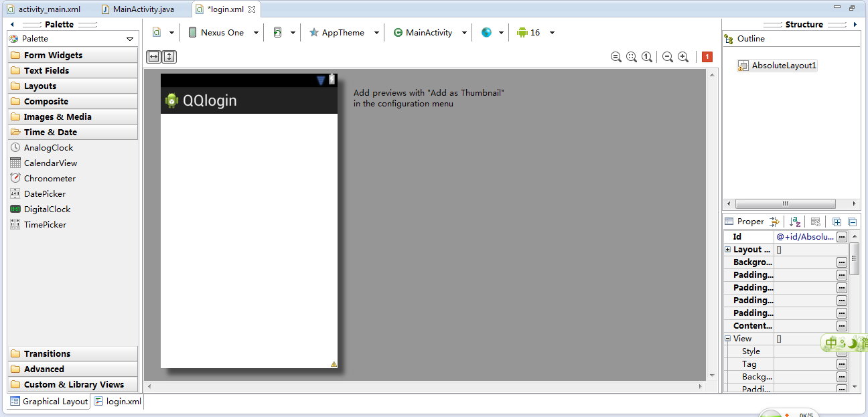Open the Text Fields palette category
The height and width of the screenshot is (417, 868).
(x=72, y=70)
